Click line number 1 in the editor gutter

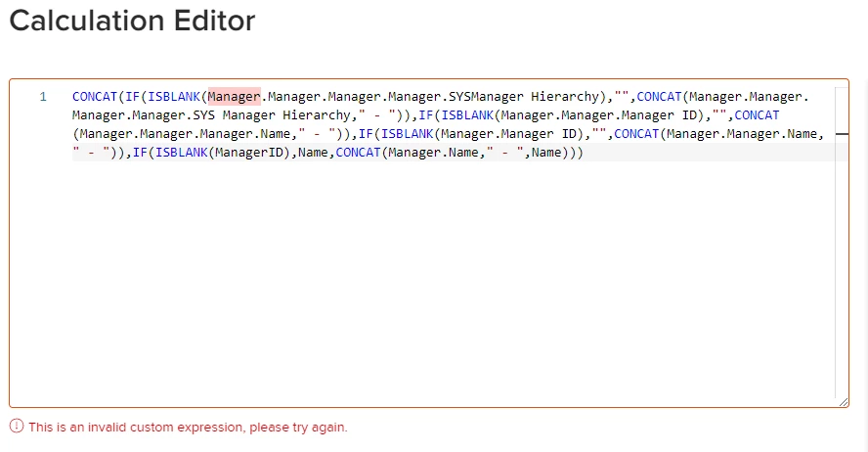[43, 97]
